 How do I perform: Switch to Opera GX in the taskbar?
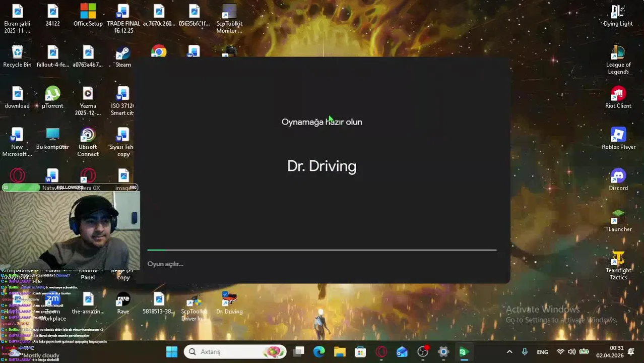[x=381, y=352]
